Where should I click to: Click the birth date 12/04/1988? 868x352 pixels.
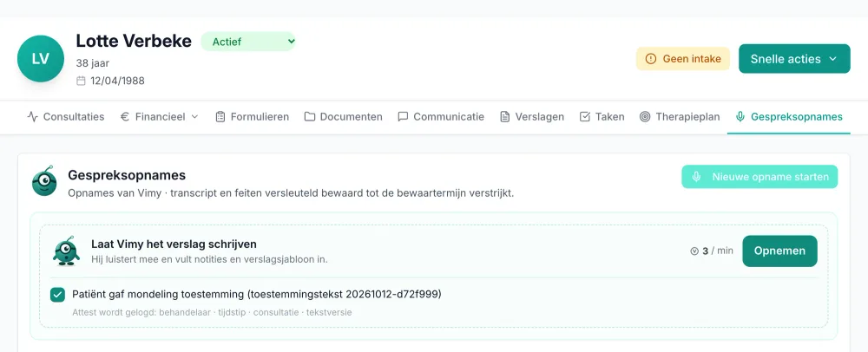(117, 81)
